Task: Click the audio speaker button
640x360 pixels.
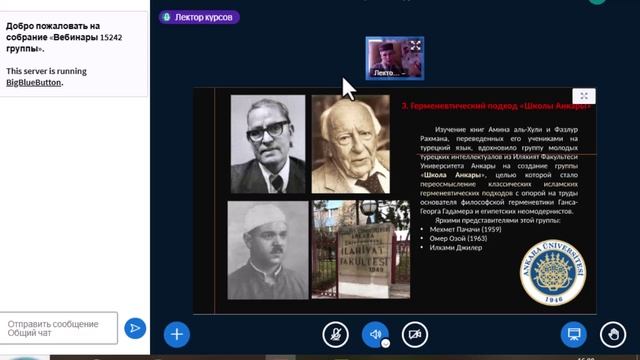Action: pos(375,334)
